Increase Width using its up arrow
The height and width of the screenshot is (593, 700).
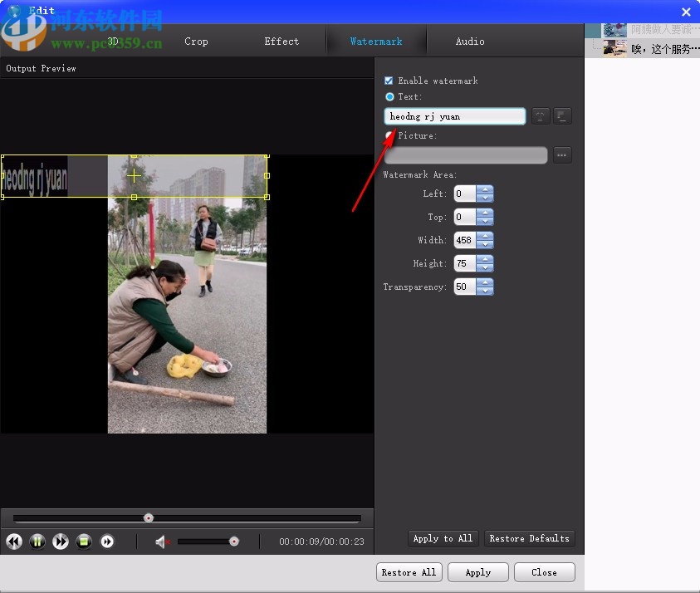coord(487,235)
